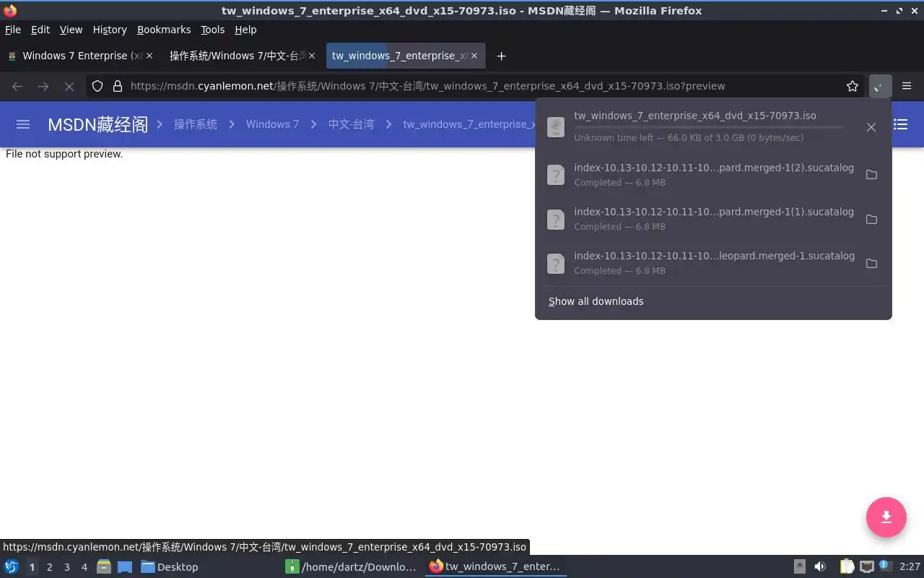The height and width of the screenshot is (578, 924).
Task: Open the Firefox hamburger application menu
Action: point(907,86)
